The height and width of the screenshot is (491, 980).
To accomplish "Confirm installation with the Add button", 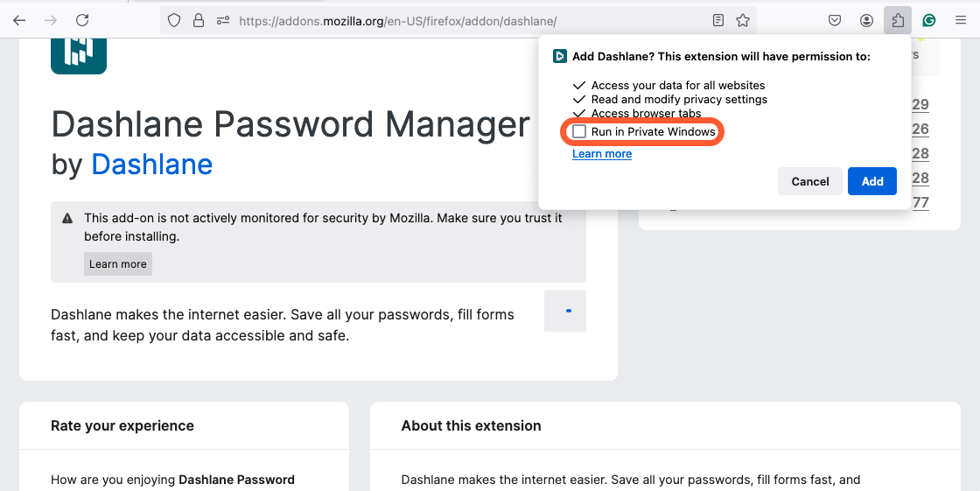I will pyautogui.click(x=871, y=181).
